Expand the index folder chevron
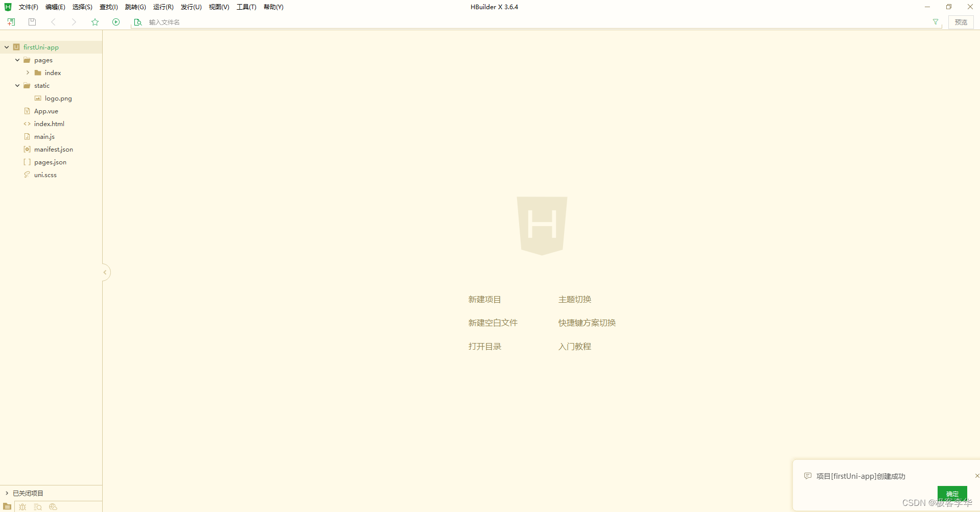The width and height of the screenshot is (980, 512). (28, 72)
